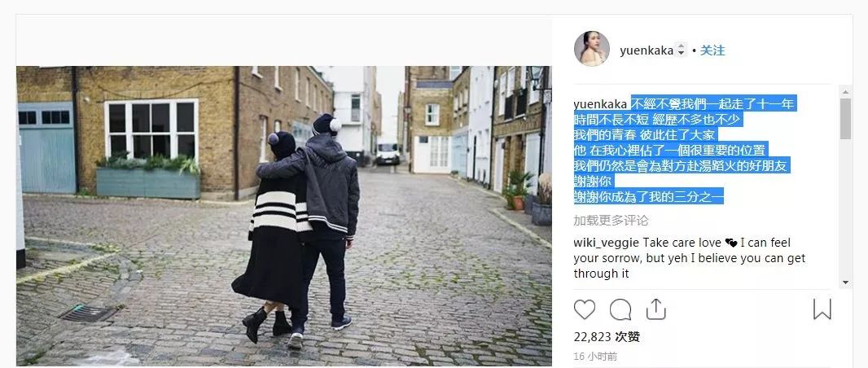Screen dimensions: 868x368
Task: Like the post with the heart icon
Action: coord(585,309)
